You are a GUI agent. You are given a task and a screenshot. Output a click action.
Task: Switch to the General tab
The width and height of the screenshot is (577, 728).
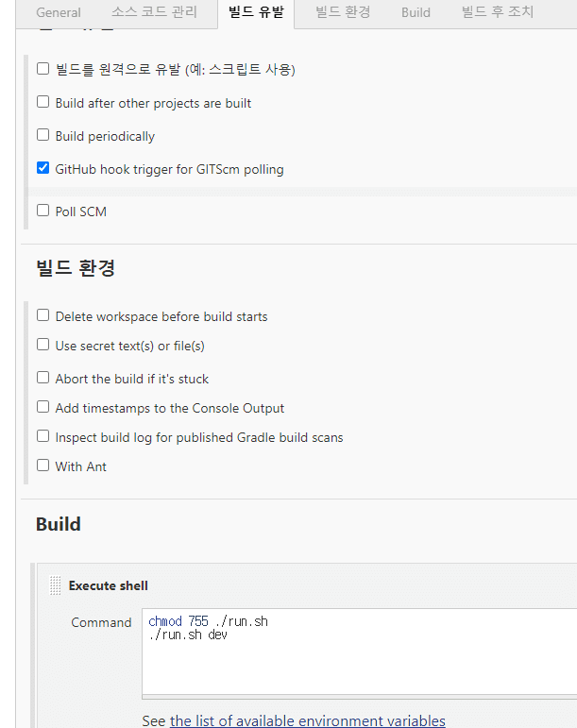[59, 12]
